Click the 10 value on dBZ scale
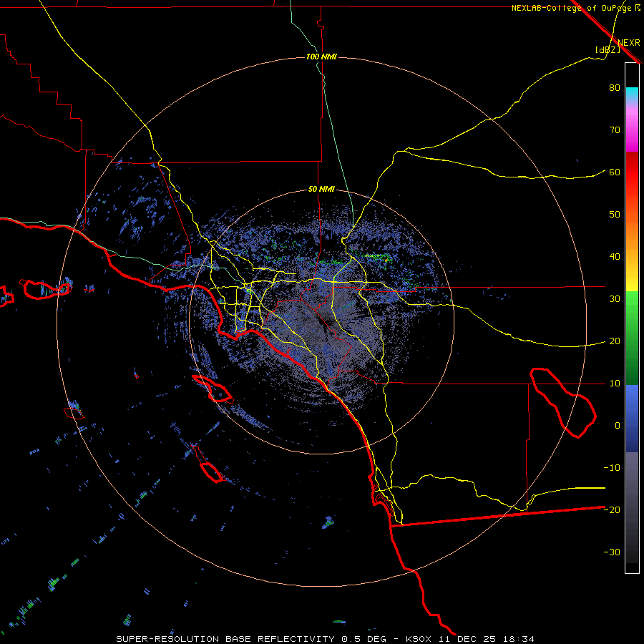 (x=615, y=384)
